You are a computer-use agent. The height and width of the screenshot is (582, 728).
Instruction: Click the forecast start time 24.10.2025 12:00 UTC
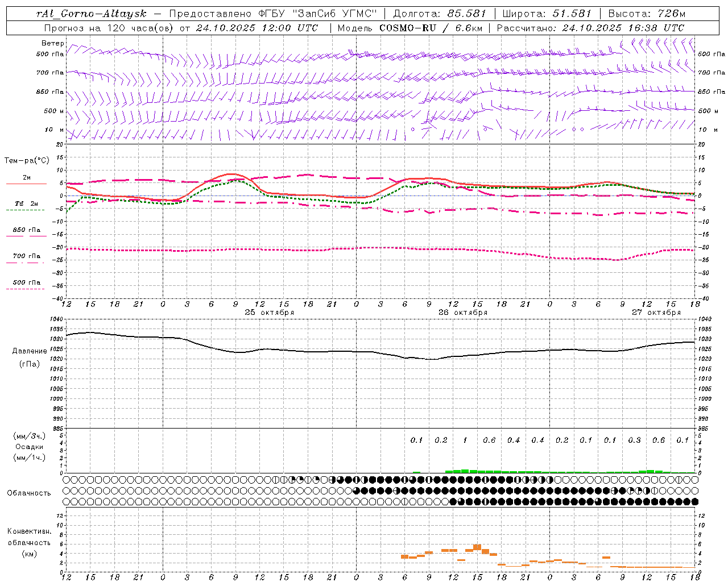[257, 28]
